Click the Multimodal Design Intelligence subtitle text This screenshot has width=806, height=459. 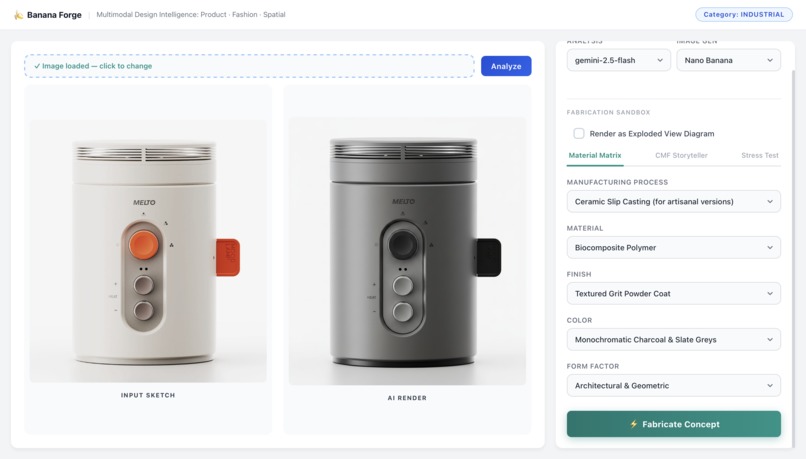tap(191, 14)
